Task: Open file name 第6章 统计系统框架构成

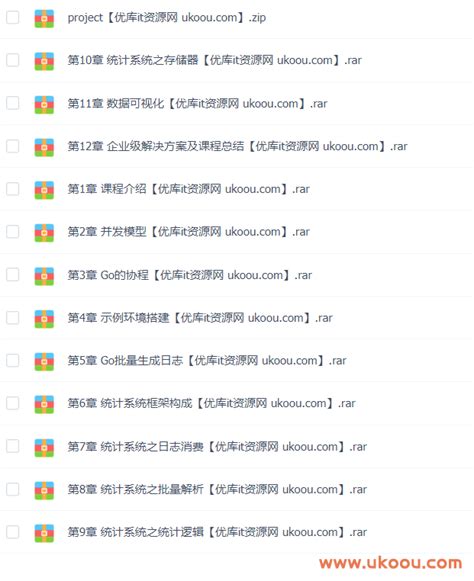Action: (211, 404)
